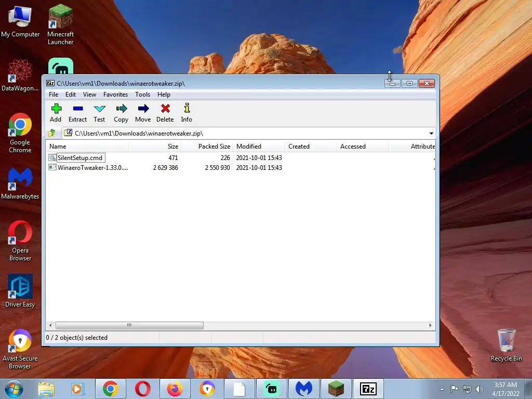Screen dimensions: 532x399
Task: Click the taskbar clock showing 3:57 AM
Action: pos(506,389)
